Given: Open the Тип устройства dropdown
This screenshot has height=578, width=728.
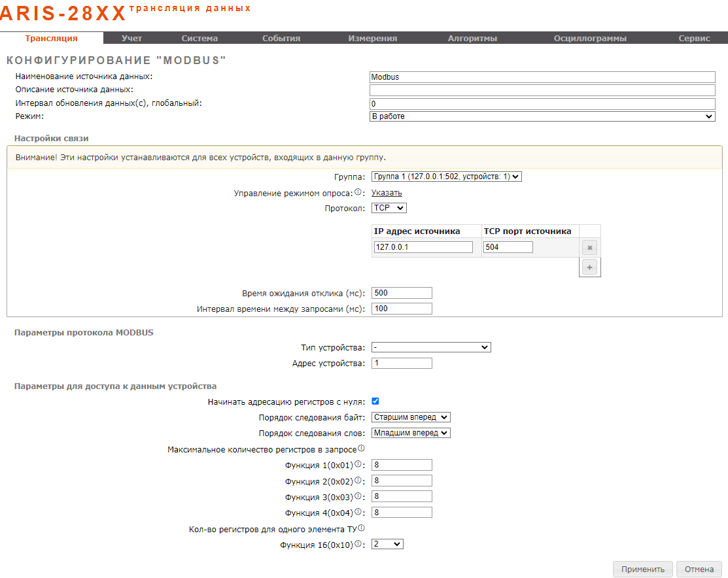Looking at the screenshot, I should click(430, 347).
